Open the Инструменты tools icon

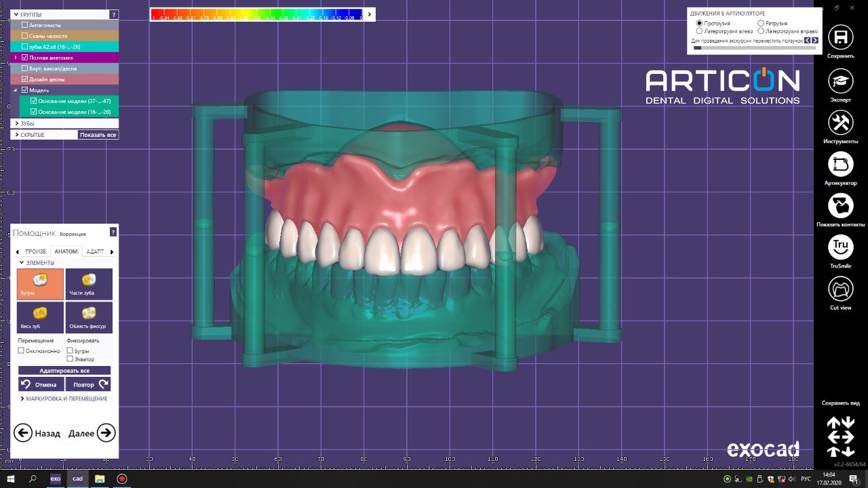[841, 123]
